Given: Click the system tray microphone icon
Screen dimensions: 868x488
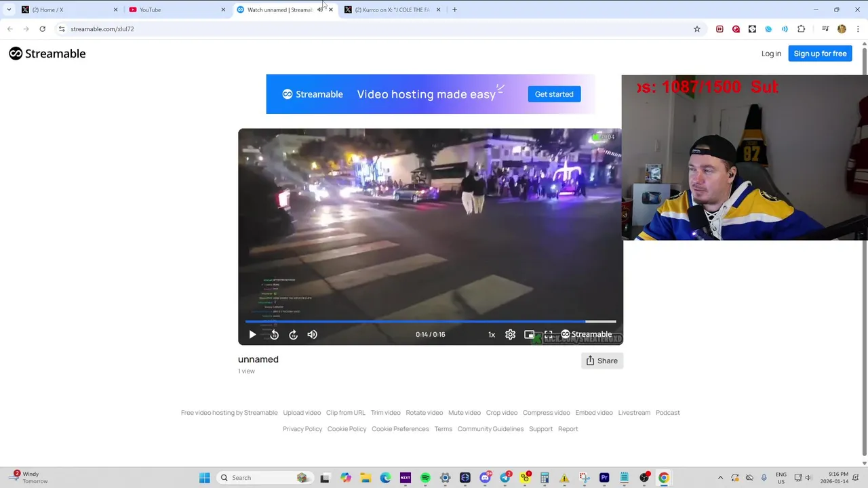Looking at the screenshot, I should pyautogui.click(x=764, y=478).
